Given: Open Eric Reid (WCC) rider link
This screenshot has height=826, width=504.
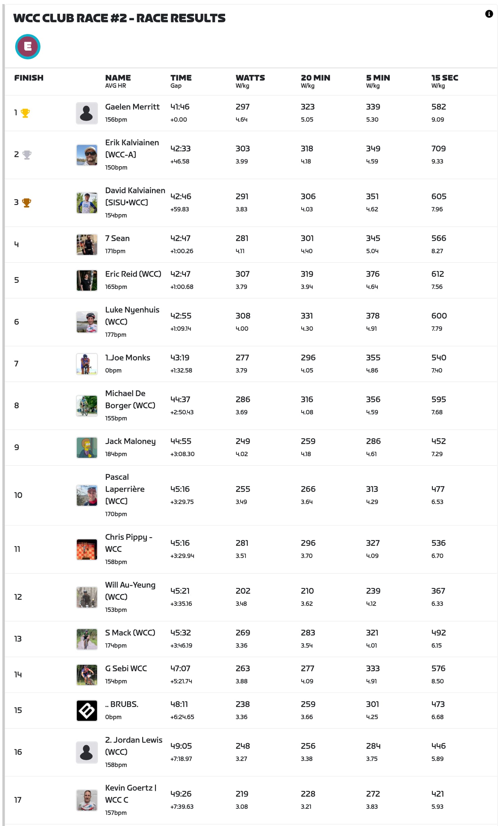Looking at the screenshot, I should [133, 274].
